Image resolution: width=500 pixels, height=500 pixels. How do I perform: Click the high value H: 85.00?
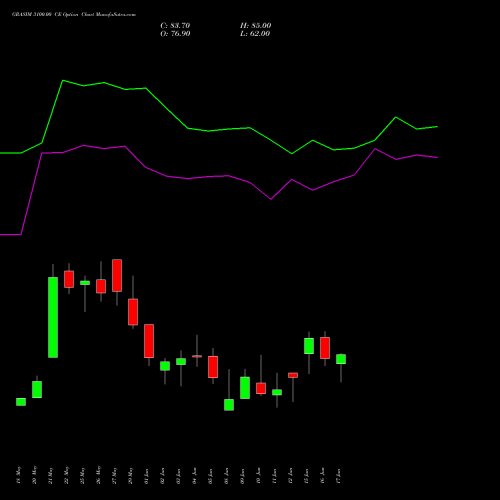[x=255, y=26]
